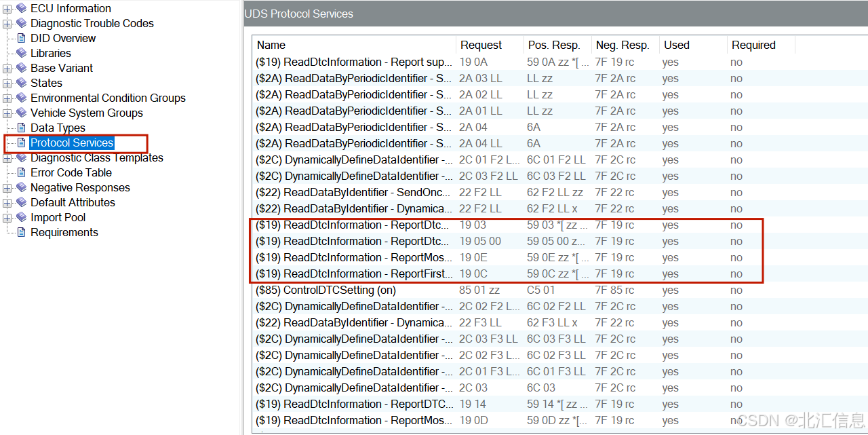Select the Libraries tree item
This screenshot has width=868, height=435.
click(x=51, y=53)
